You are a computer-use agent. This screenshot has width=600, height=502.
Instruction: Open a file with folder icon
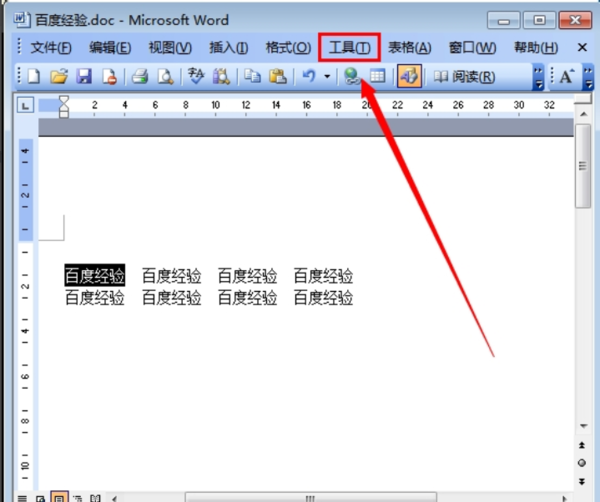point(59,77)
